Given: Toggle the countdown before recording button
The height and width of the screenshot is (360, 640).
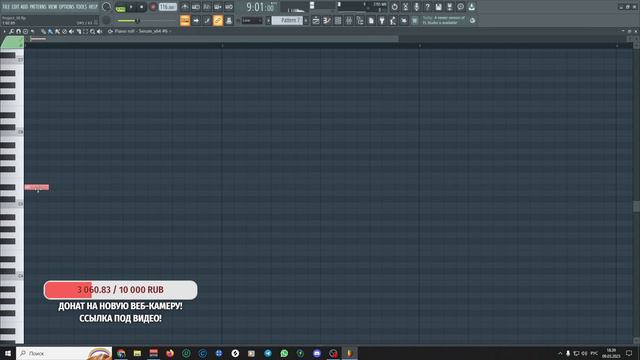Looking at the screenshot, I should click(207, 7).
